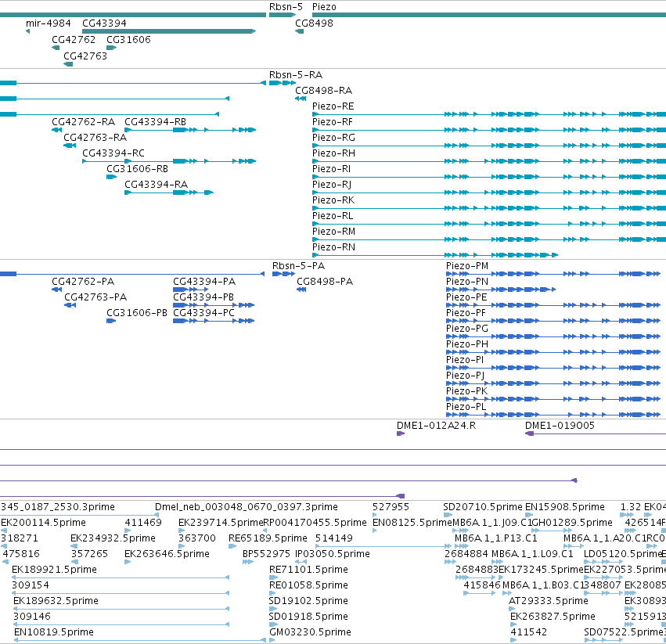The image size is (666, 644).
Task: Click the EK239714.5prime EST label
Action: click(x=221, y=523)
